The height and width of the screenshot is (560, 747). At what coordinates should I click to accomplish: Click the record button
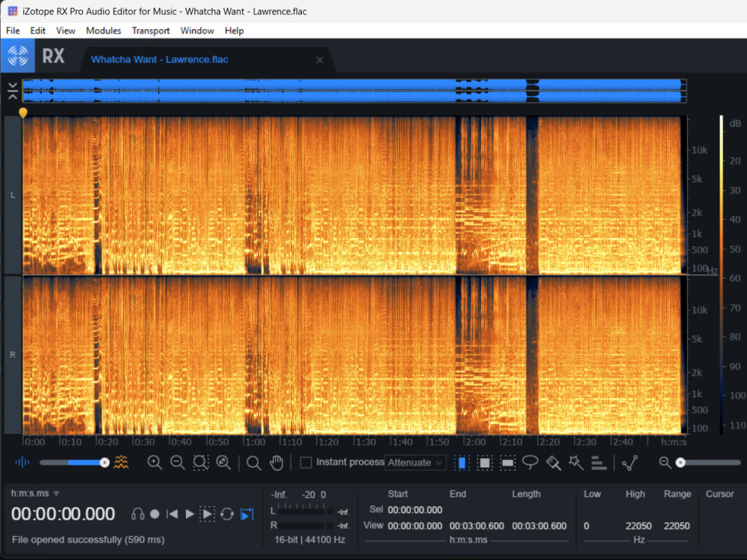pyautogui.click(x=155, y=514)
